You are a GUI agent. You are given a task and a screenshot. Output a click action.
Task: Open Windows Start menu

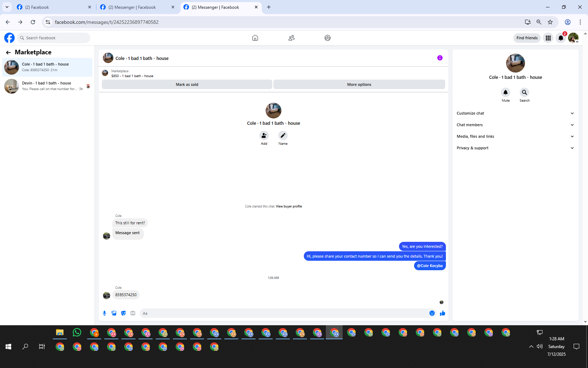coord(8,347)
